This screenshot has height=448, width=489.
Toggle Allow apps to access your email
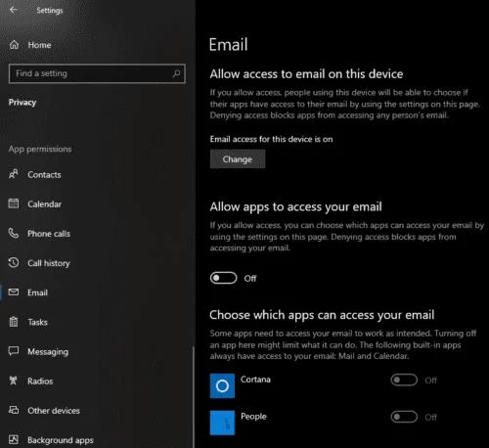[x=223, y=278]
